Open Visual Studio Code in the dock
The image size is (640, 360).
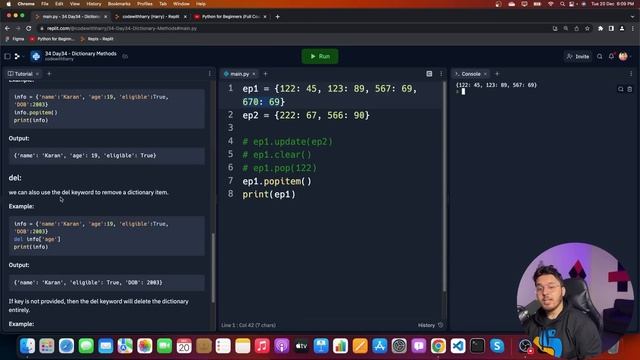(x=458, y=346)
